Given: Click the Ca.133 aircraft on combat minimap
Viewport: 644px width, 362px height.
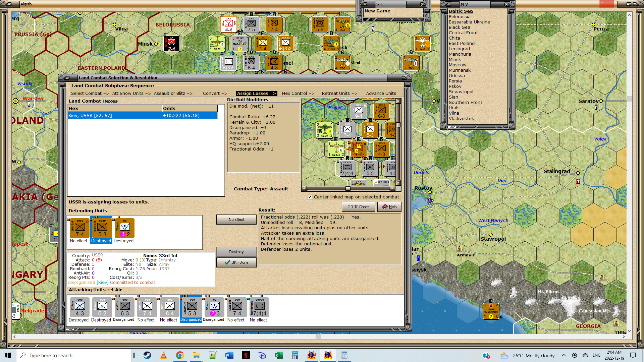Looking at the screenshot, I should [x=336, y=149].
